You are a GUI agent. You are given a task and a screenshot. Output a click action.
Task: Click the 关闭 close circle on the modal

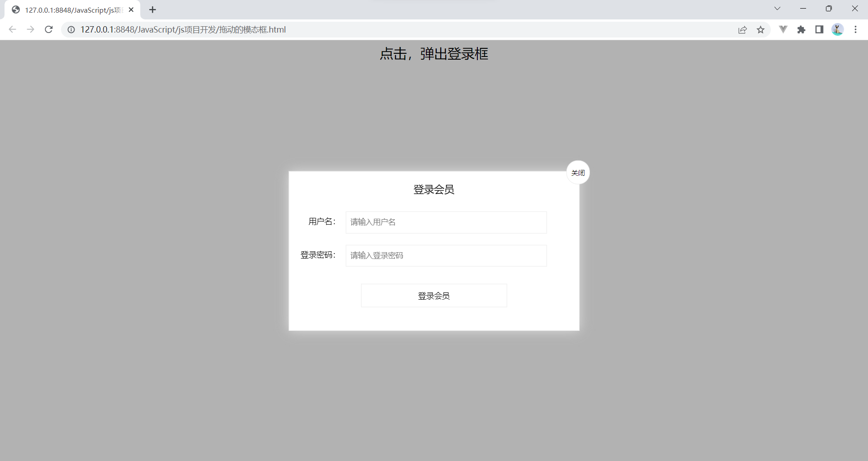point(578,172)
